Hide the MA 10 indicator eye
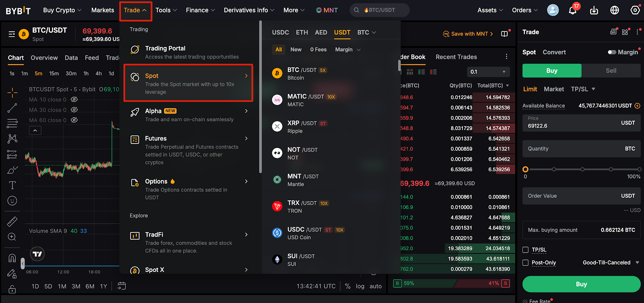Viewport: 644px width, 303px height. tap(74, 100)
